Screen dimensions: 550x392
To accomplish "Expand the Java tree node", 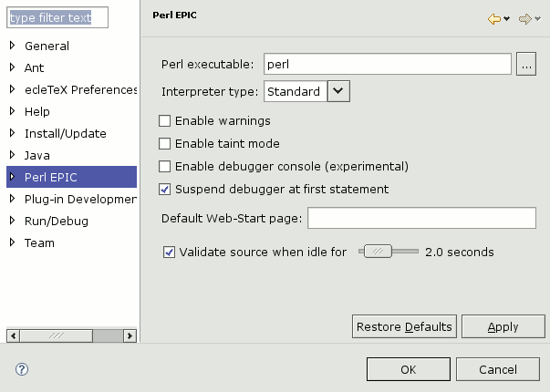I will point(12,155).
